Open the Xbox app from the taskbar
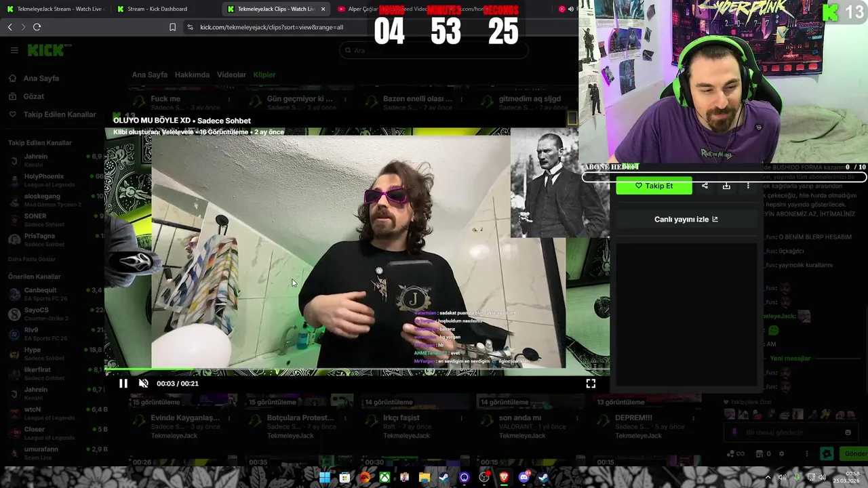This screenshot has width=868, height=488. [x=384, y=477]
